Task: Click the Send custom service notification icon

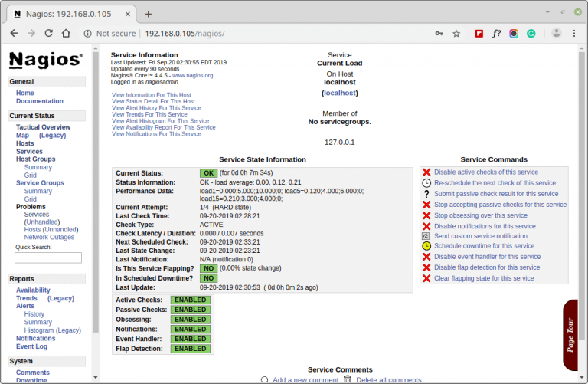Action: (x=426, y=236)
